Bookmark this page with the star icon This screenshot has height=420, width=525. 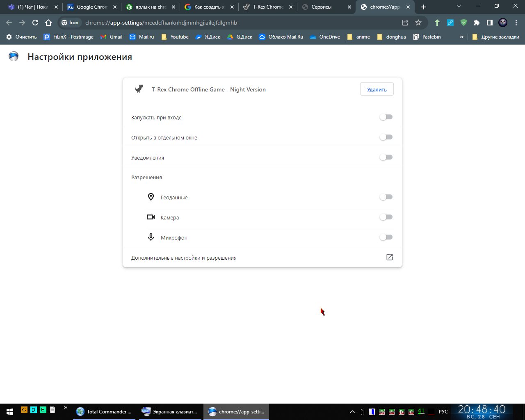[x=418, y=23]
